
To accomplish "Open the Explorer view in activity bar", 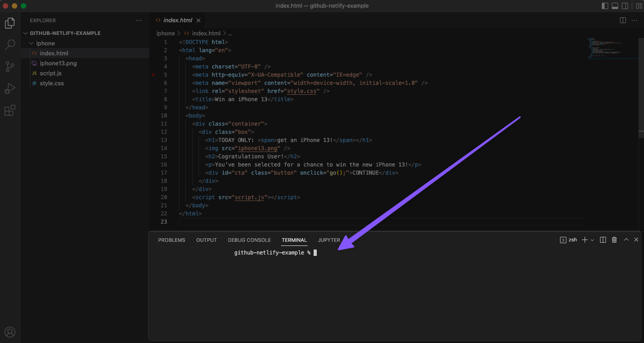I will pyautogui.click(x=10, y=23).
